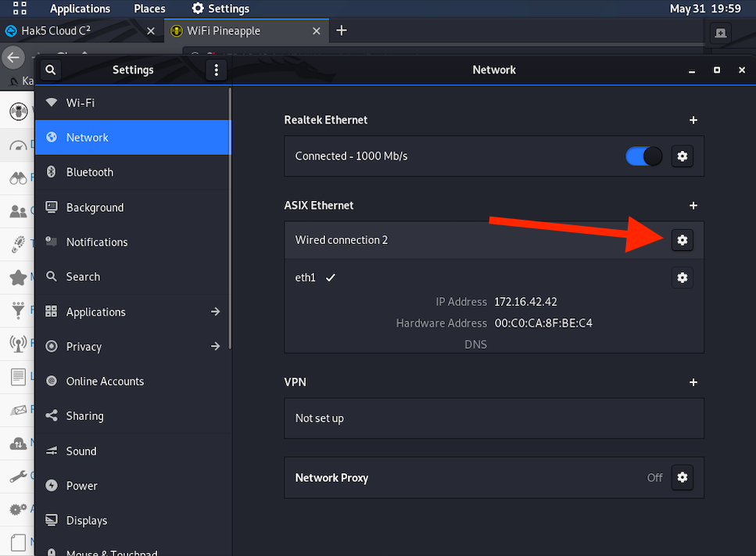Close the Hak5 Cloud C² tab
Screen dimensions: 756x556
click(151, 30)
